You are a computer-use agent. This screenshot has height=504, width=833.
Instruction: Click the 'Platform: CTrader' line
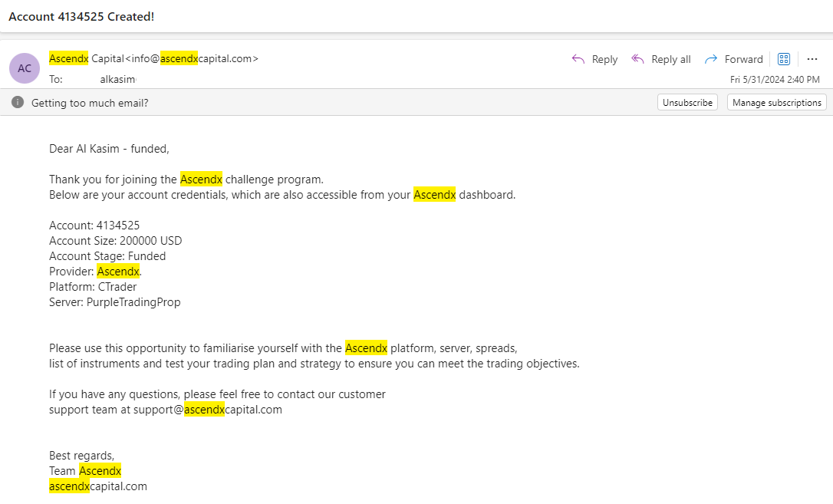tap(93, 287)
